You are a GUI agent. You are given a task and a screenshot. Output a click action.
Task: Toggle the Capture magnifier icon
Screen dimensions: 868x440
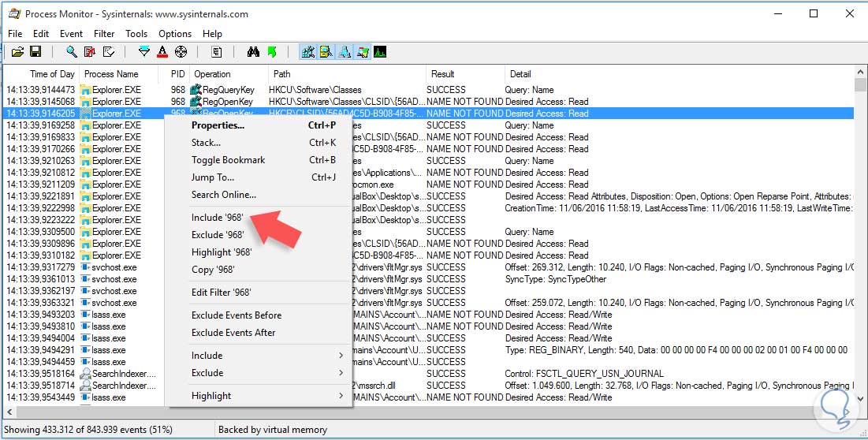[x=72, y=52]
